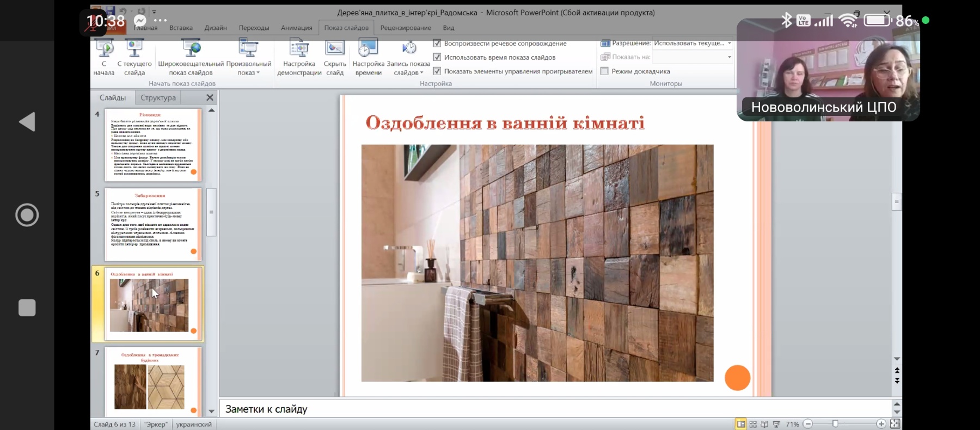Click the Ukrainian language status button
This screenshot has width=980, height=430.
pos(194,425)
